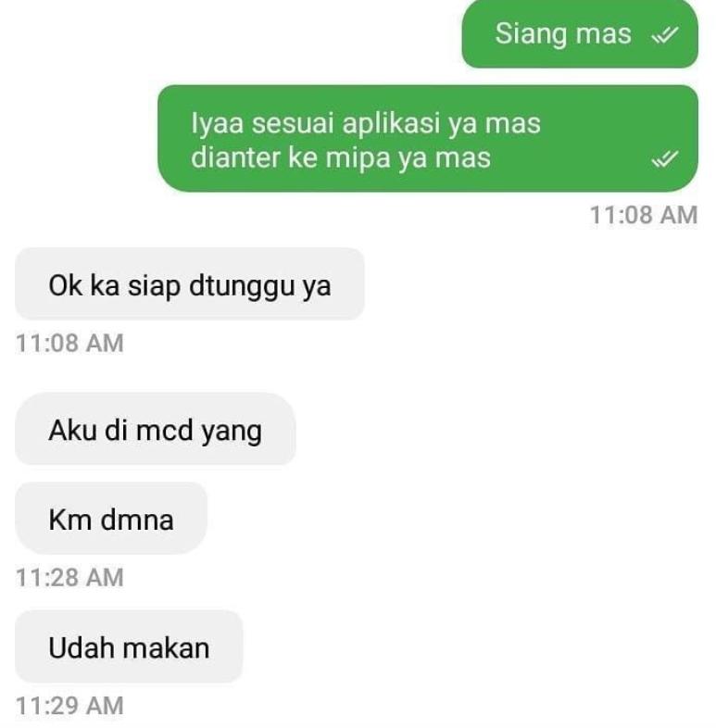The image size is (716, 728).
Task: Click the word 'makan' in the last bubble
Action: point(166,648)
